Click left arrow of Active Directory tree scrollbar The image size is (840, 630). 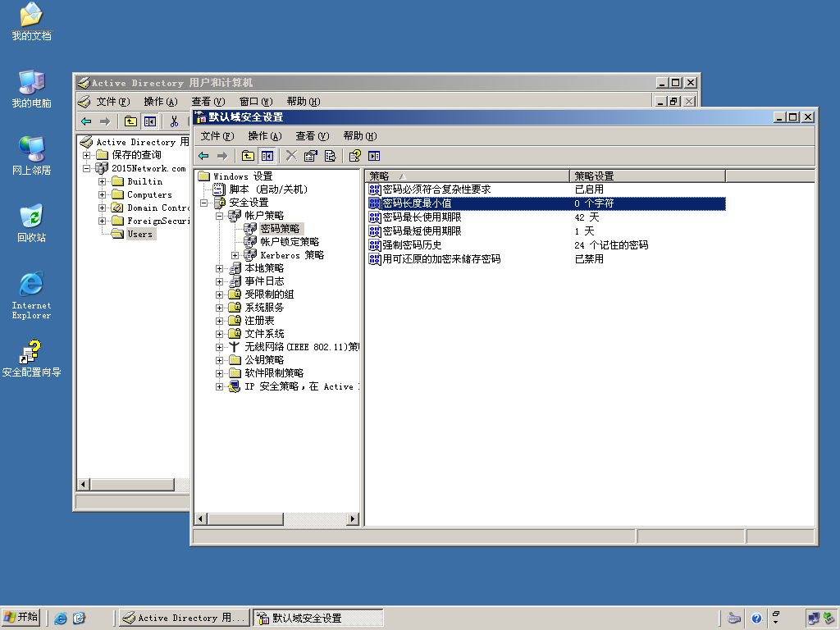(83, 485)
